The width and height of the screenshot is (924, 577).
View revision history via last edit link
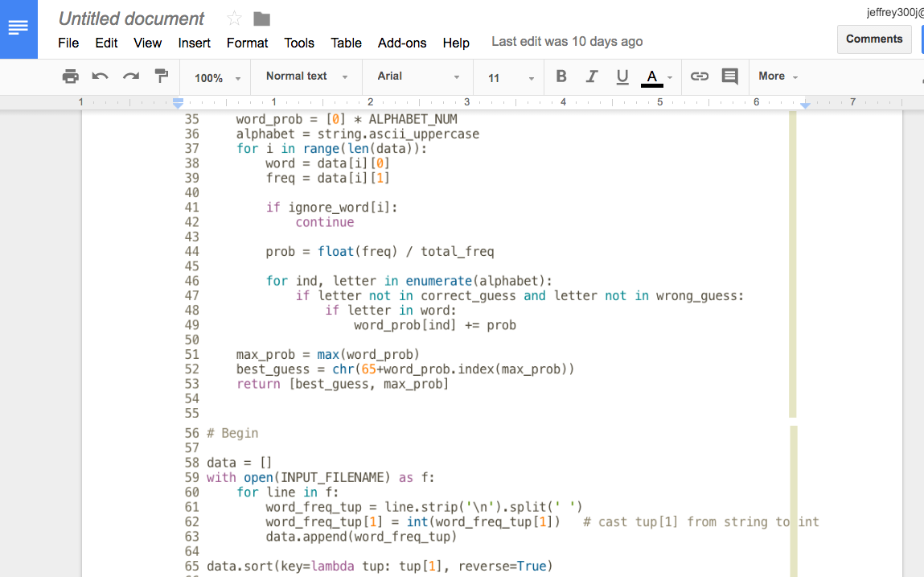[567, 41]
